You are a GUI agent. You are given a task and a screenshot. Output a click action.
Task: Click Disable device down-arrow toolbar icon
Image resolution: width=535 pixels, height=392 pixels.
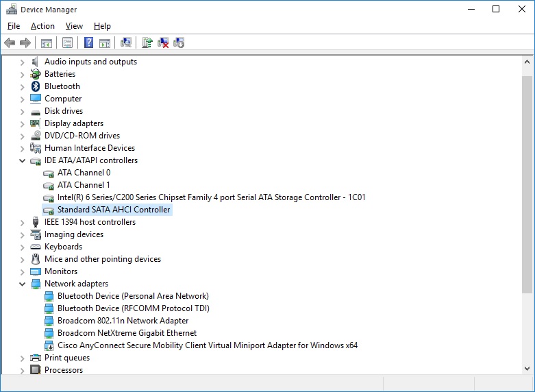pos(179,43)
